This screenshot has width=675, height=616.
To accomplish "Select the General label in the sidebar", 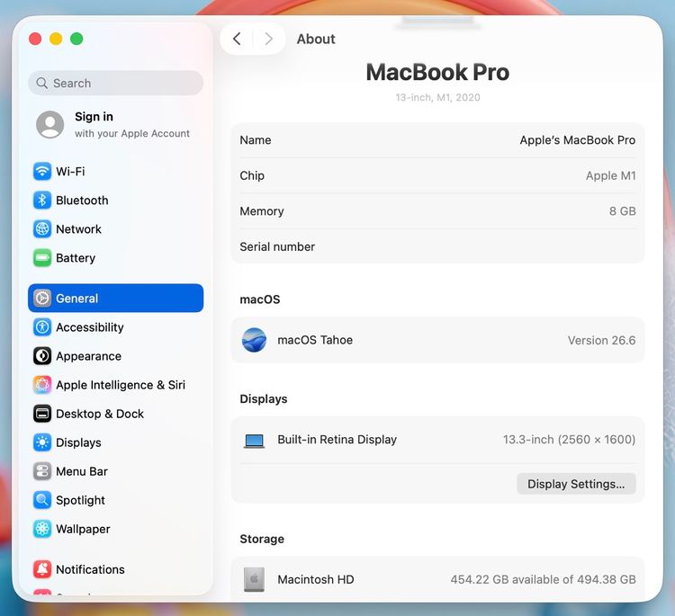I will pos(76,298).
